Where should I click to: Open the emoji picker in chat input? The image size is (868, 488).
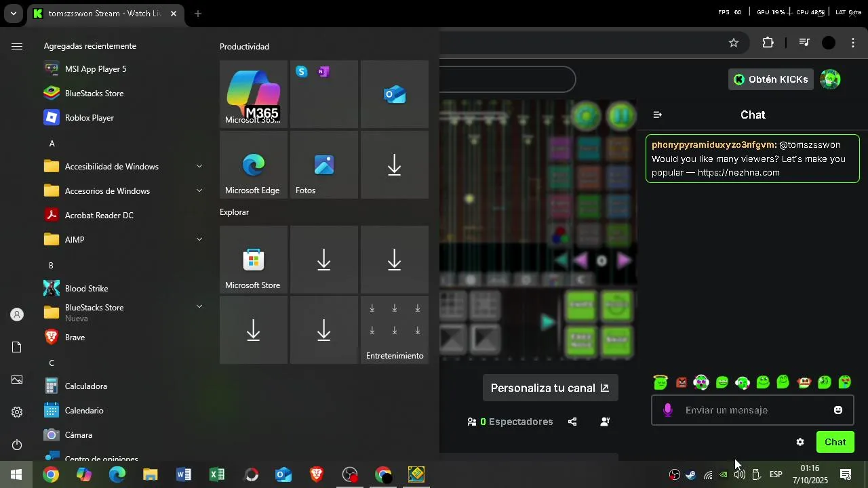[838, 410]
